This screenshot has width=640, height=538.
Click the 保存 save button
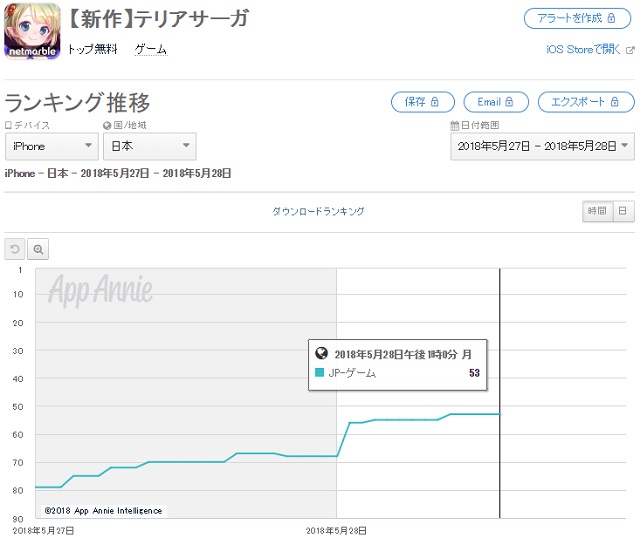point(422,102)
